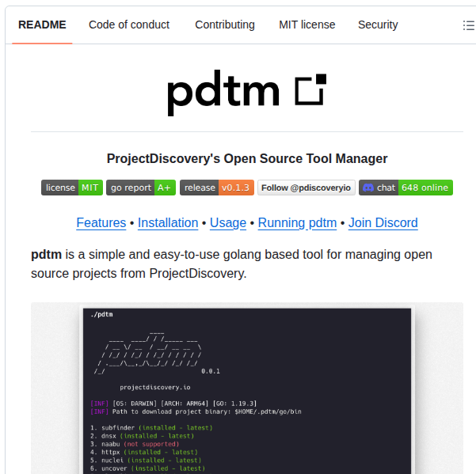This screenshot has width=476, height=474.
Task: Switch to the README tab
Action: coord(42,25)
